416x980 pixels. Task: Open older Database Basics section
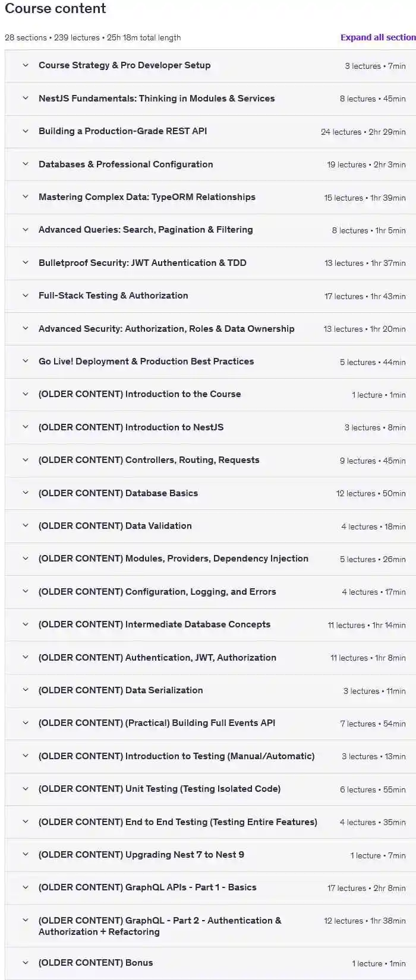pyautogui.click(x=118, y=493)
